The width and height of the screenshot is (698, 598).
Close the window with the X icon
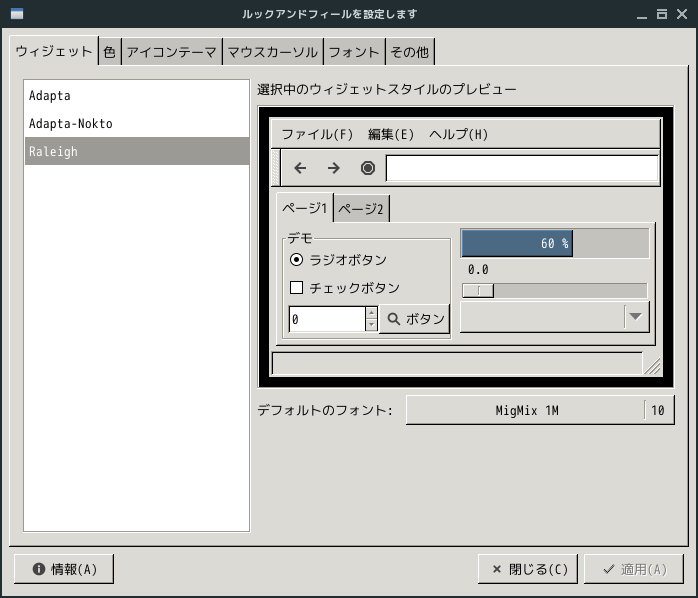(x=682, y=14)
